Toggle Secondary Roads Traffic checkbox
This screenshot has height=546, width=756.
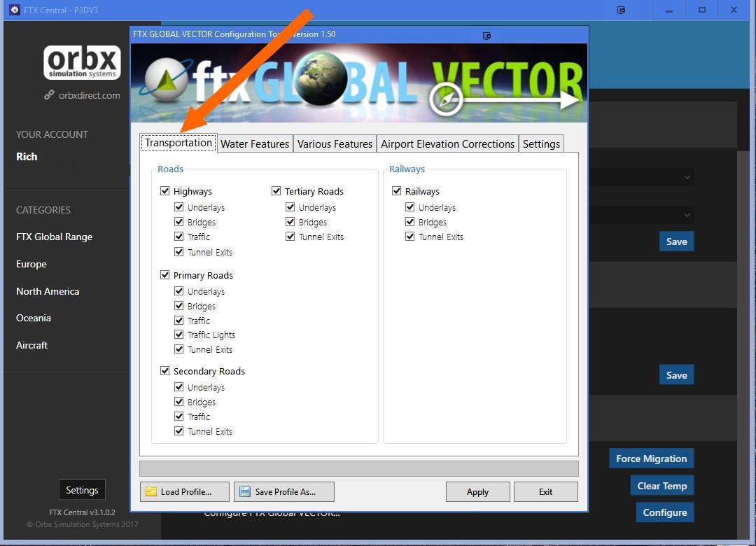[179, 416]
